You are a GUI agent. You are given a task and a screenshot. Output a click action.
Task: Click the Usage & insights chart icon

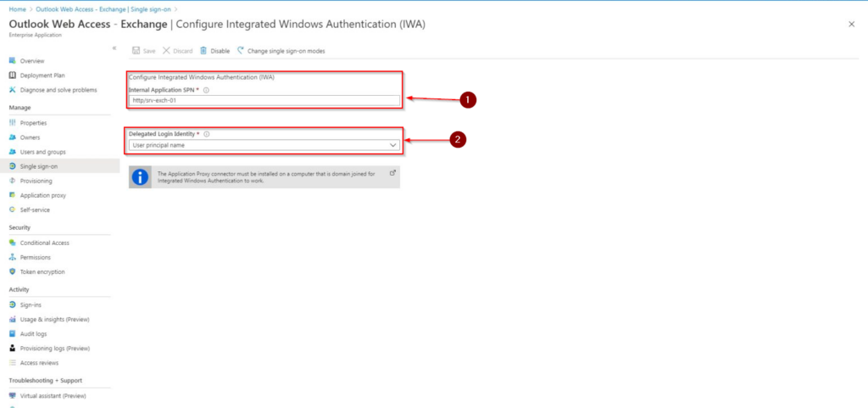pyautogui.click(x=12, y=320)
